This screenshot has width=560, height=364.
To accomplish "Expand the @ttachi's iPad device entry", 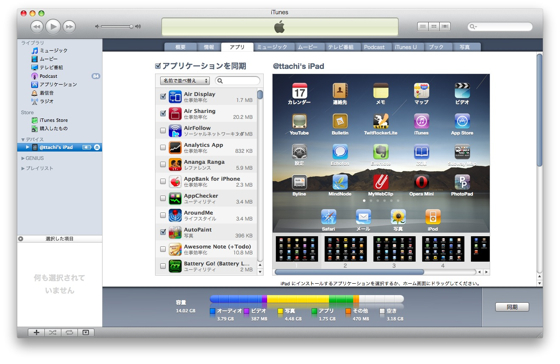I will coord(27,147).
